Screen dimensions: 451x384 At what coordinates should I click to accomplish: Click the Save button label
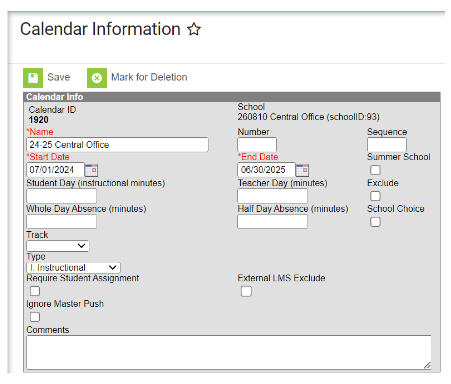pos(59,77)
